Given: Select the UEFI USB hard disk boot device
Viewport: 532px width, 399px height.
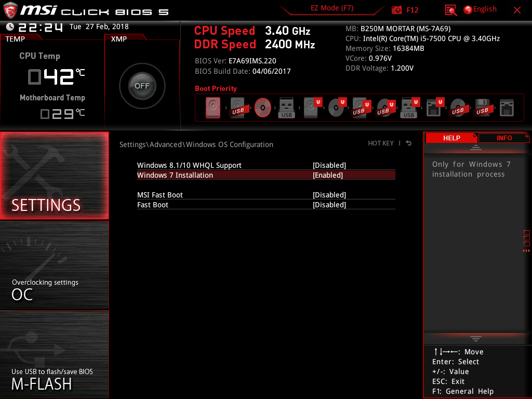Looking at the screenshot, I should (x=361, y=108).
